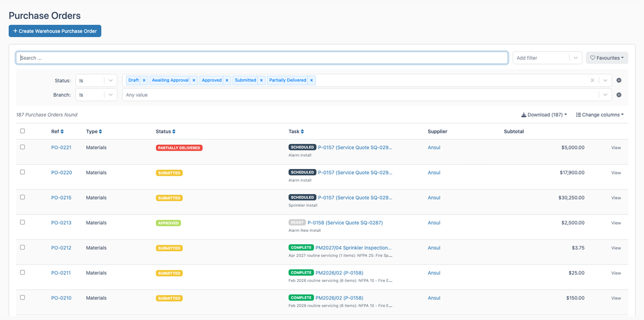The image size is (644, 320).
Task: Click '187 Purchase Orders found' text
Action: [x=47, y=115]
